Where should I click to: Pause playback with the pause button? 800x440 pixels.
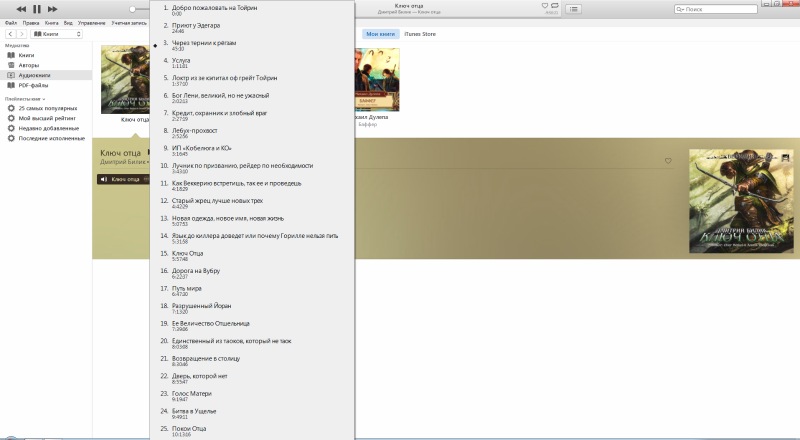coord(37,8)
